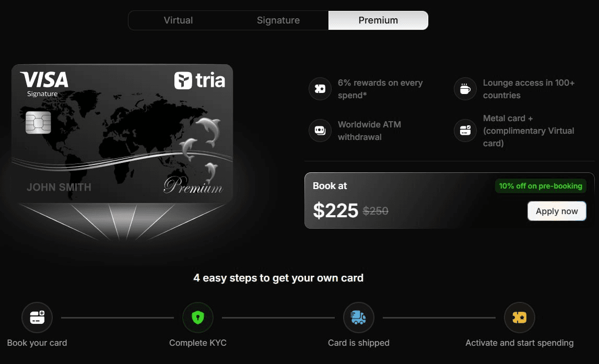Click the 10% off on pre-booking badge
This screenshot has width=599, height=364.
pos(541,186)
